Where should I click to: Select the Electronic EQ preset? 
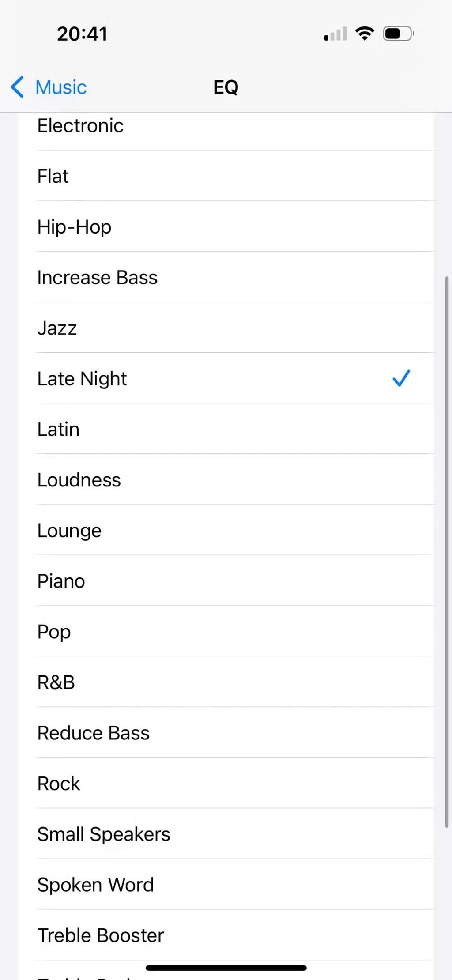pyautogui.click(x=80, y=126)
